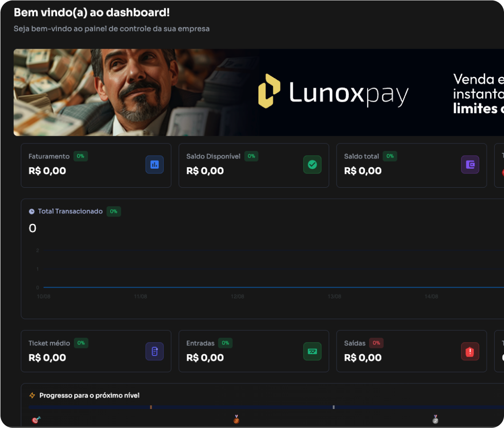Click the 11/08 date on chart axis
Image resolution: width=504 pixels, height=428 pixels.
pyautogui.click(x=140, y=297)
